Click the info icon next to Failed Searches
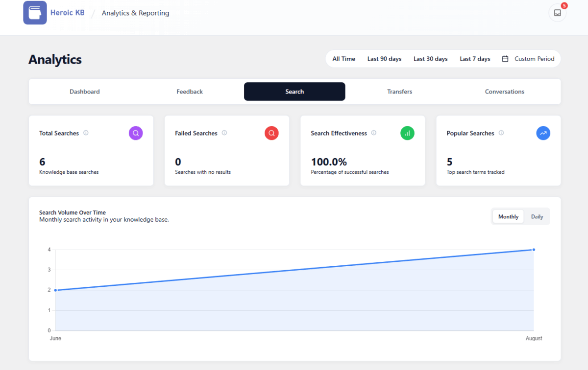 224,133
